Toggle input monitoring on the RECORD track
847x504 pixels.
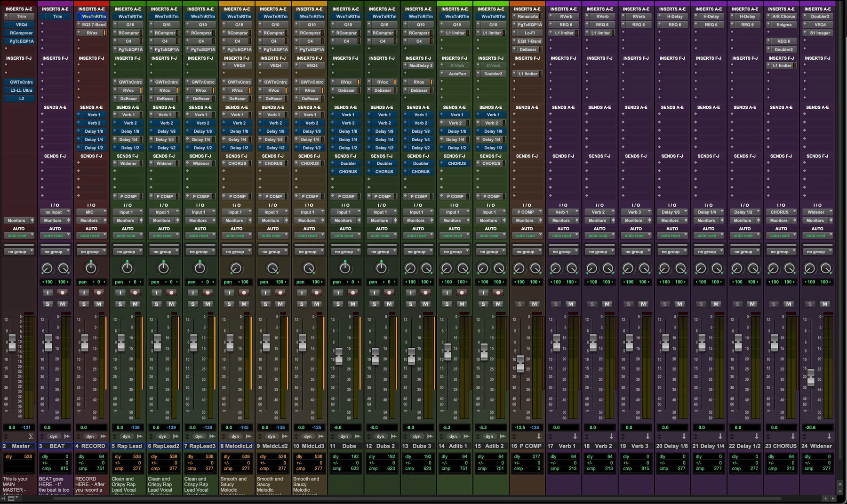[x=84, y=293]
